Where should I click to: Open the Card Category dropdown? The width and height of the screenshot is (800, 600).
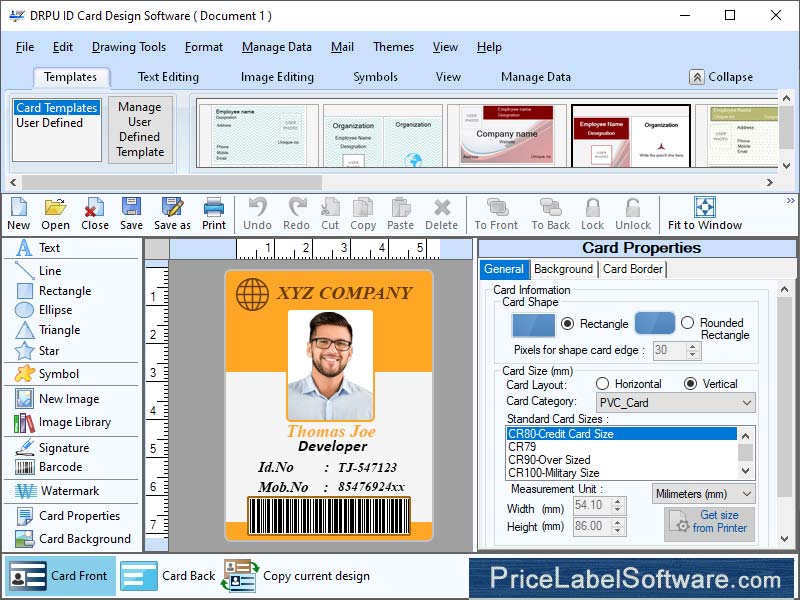point(675,403)
